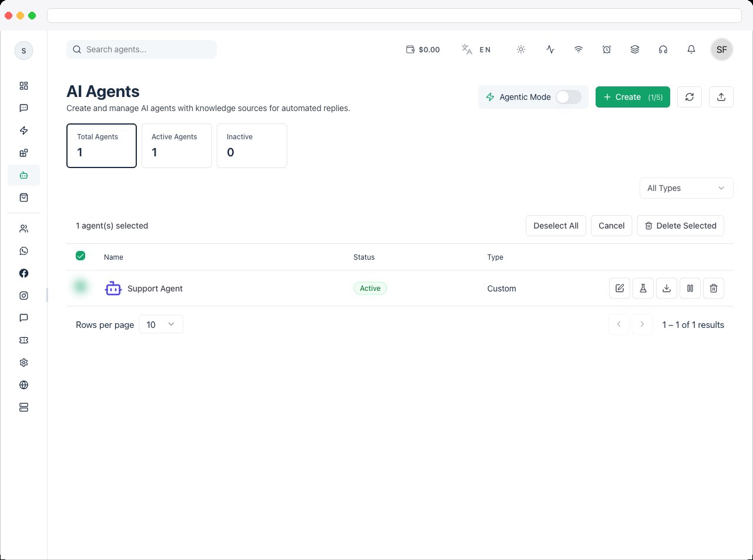Screen dimensions: 753x560
Task: Open the Facebook channel icon
Action: (23, 273)
